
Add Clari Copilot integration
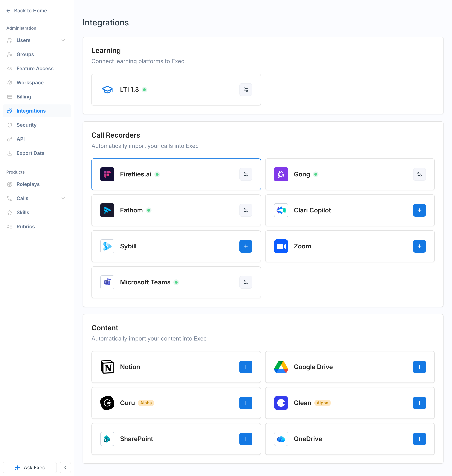tap(419, 210)
